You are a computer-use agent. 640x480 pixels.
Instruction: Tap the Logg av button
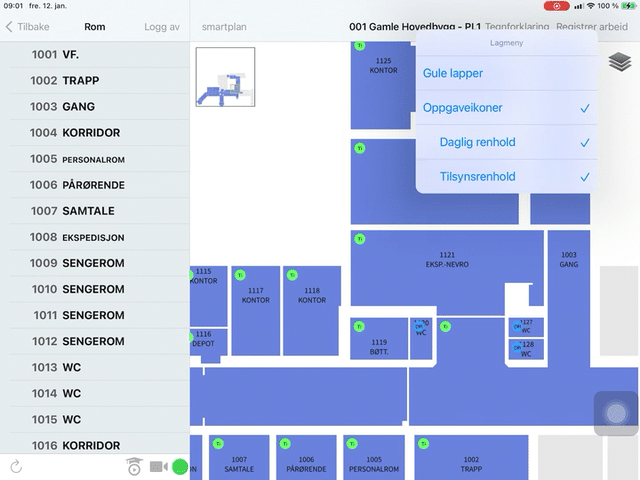pos(162,27)
